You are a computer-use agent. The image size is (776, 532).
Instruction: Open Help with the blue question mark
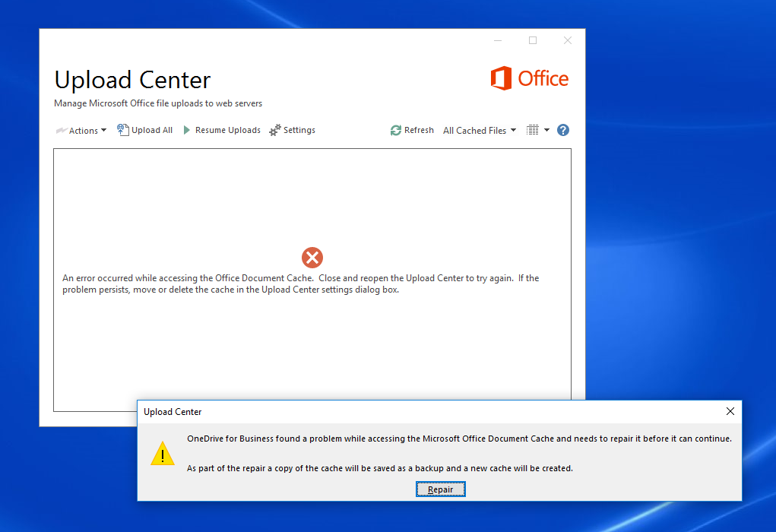[563, 130]
